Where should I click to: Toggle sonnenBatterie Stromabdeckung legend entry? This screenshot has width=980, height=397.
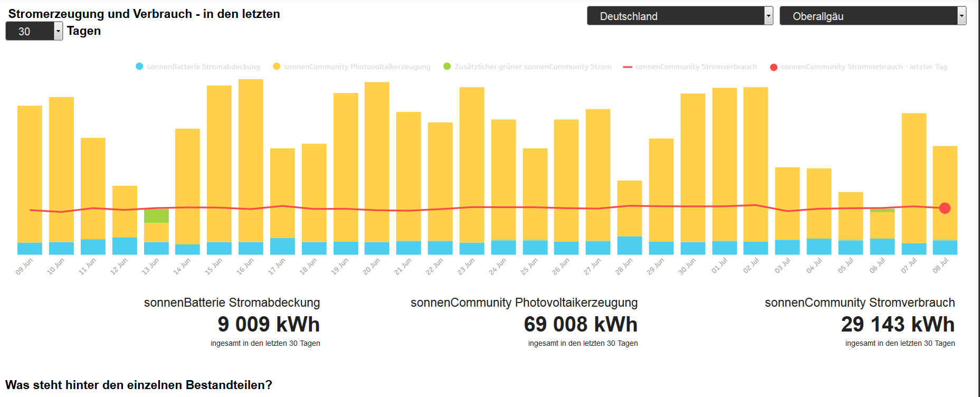[x=198, y=67]
